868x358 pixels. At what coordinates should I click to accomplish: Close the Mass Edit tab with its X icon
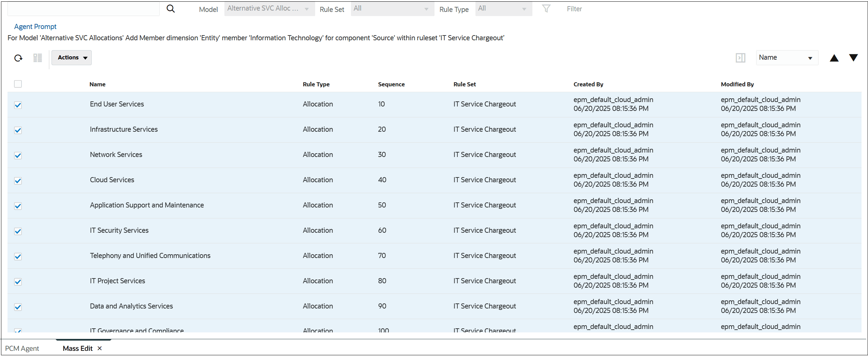pos(100,348)
